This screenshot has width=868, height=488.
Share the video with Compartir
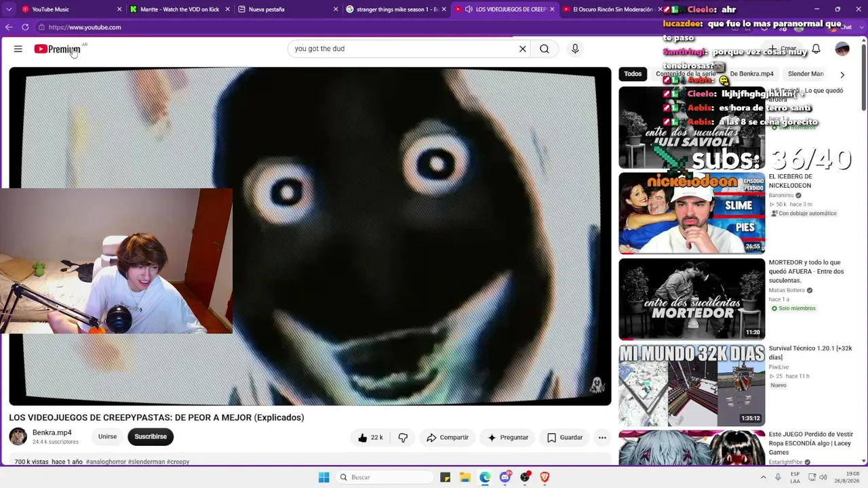[x=448, y=438]
